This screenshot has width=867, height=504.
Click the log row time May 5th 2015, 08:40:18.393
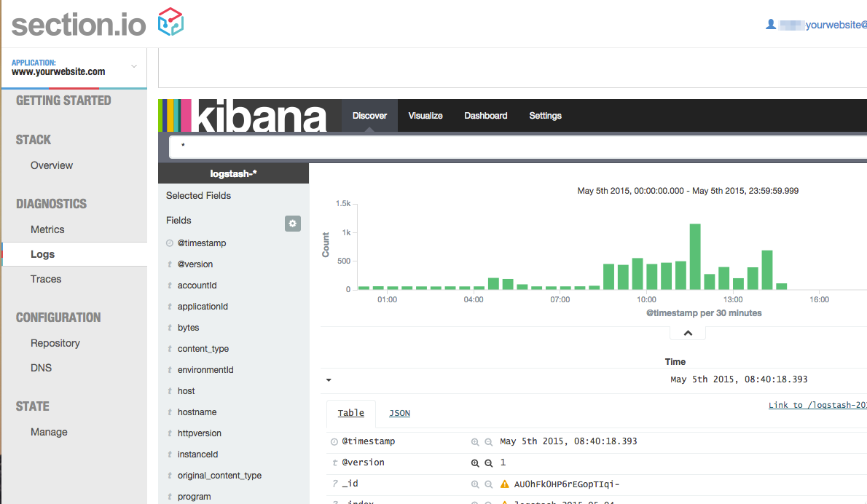[739, 379]
